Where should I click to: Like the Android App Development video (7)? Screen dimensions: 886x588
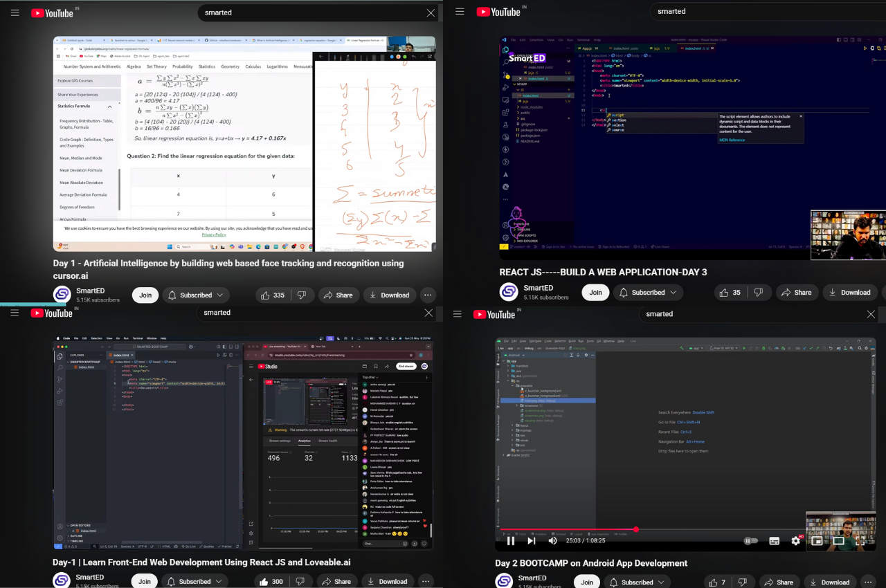718,582
